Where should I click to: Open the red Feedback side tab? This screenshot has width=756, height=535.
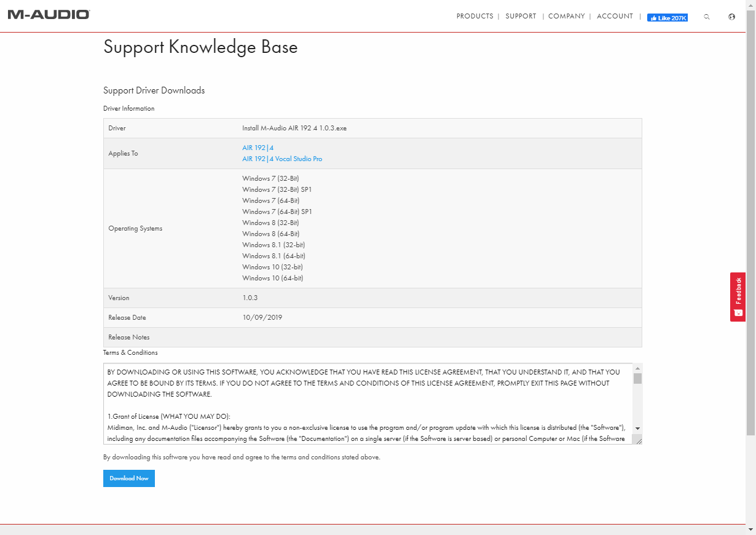coord(738,296)
